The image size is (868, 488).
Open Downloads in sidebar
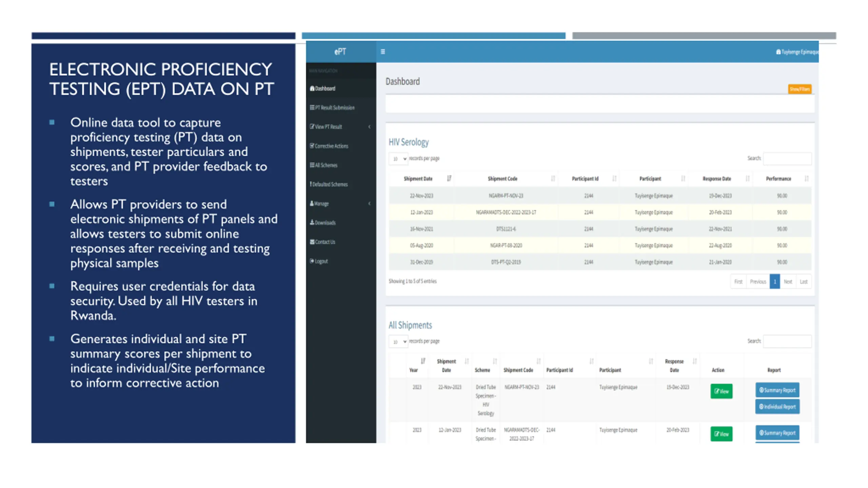341,223
